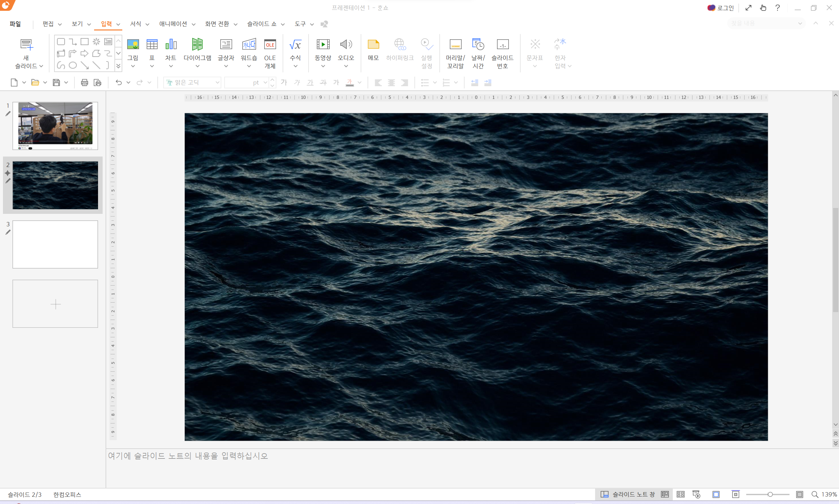
Task: Insert an OLE 개체 object
Action: [270, 45]
